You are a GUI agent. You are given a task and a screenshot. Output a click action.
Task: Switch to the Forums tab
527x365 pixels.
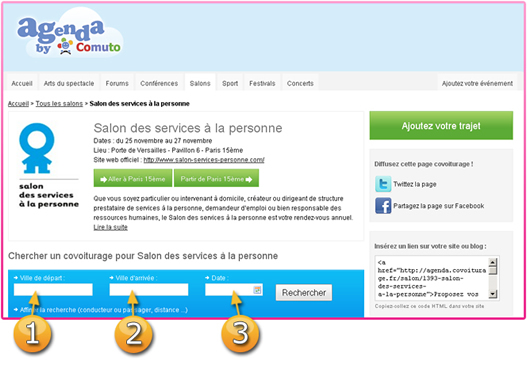[x=117, y=83]
